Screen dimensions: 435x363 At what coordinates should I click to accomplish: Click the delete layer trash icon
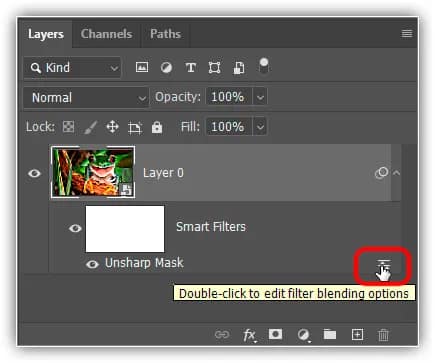pos(383,334)
